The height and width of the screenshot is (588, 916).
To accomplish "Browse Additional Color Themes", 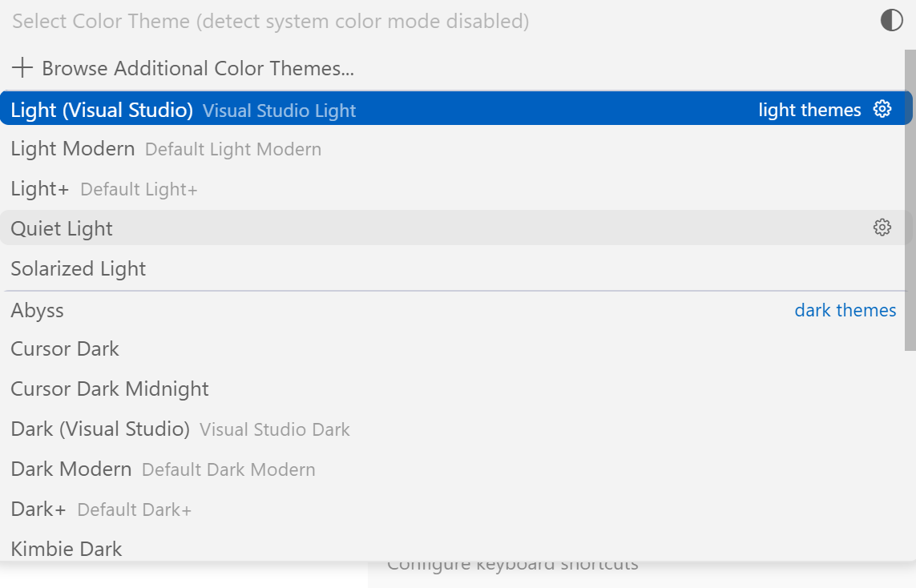I will click(x=456, y=68).
